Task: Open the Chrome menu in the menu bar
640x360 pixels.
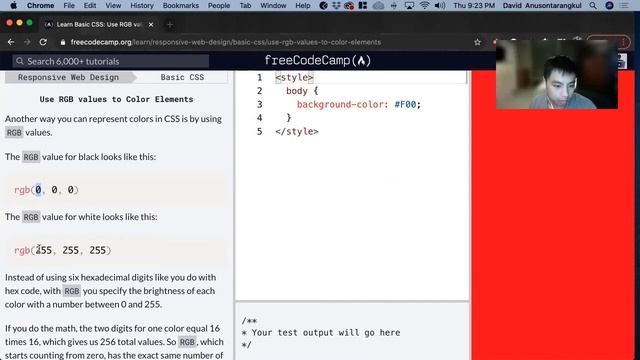Action: pos(40,5)
